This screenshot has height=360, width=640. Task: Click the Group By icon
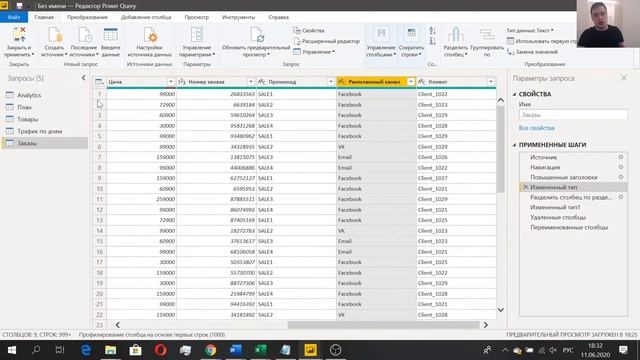[487, 35]
